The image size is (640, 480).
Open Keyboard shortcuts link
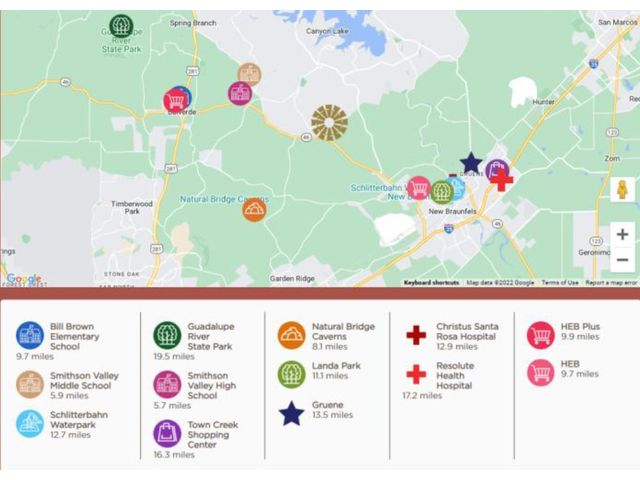(431, 283)
